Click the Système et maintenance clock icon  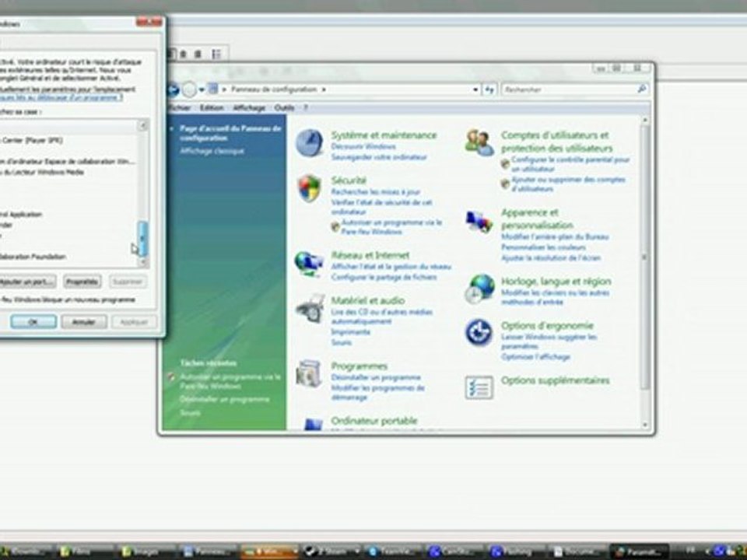(310, 143)
